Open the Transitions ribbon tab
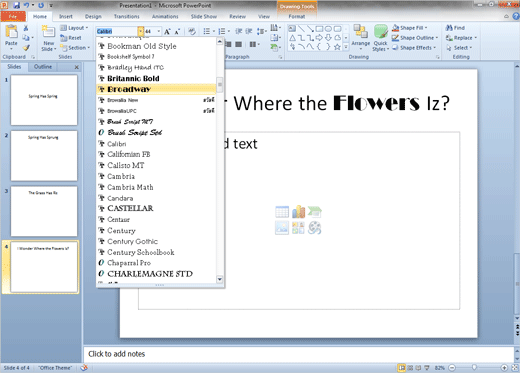Viewport: 520px width, 373px height. (x=126, y=16)
